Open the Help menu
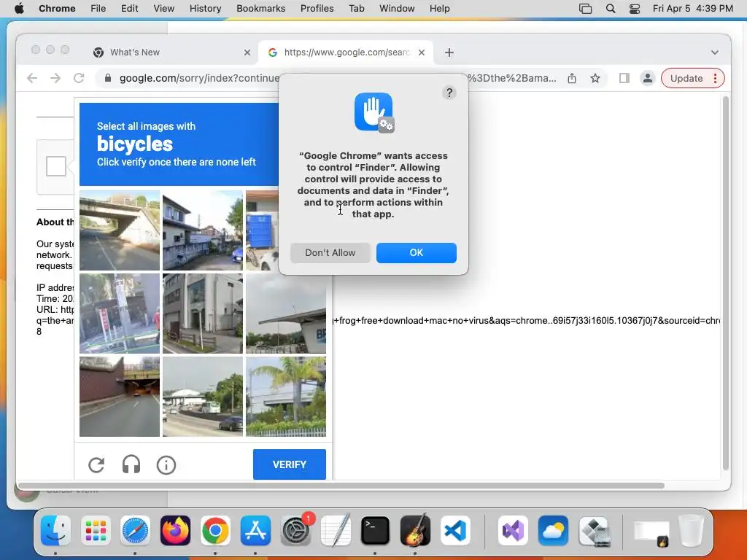This screenshot has height=560, width=747. 439,9
